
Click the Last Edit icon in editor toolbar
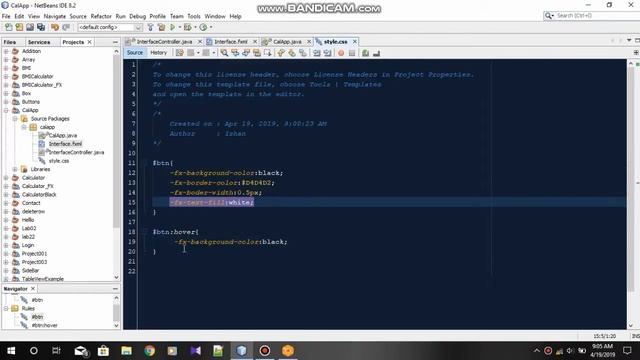coord(180,53)
